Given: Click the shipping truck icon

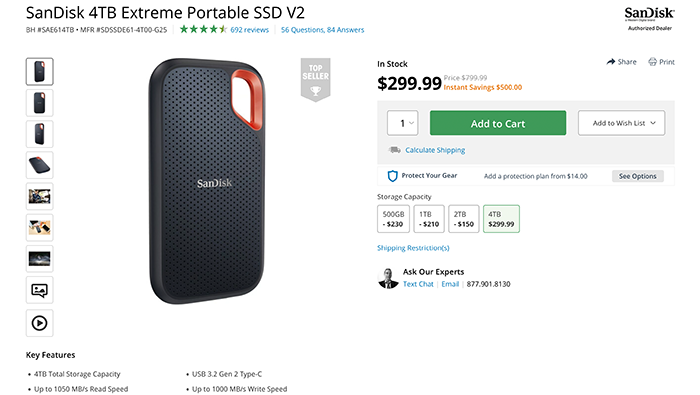Looking at the screenshot, I should (x=394, y=150).
